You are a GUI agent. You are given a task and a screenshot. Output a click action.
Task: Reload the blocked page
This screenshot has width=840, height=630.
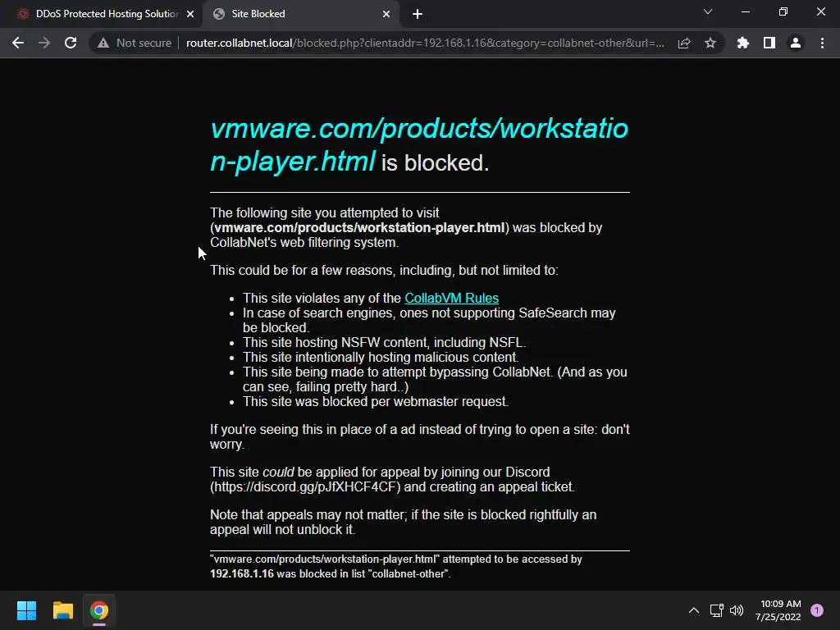[x=71, y=43]
